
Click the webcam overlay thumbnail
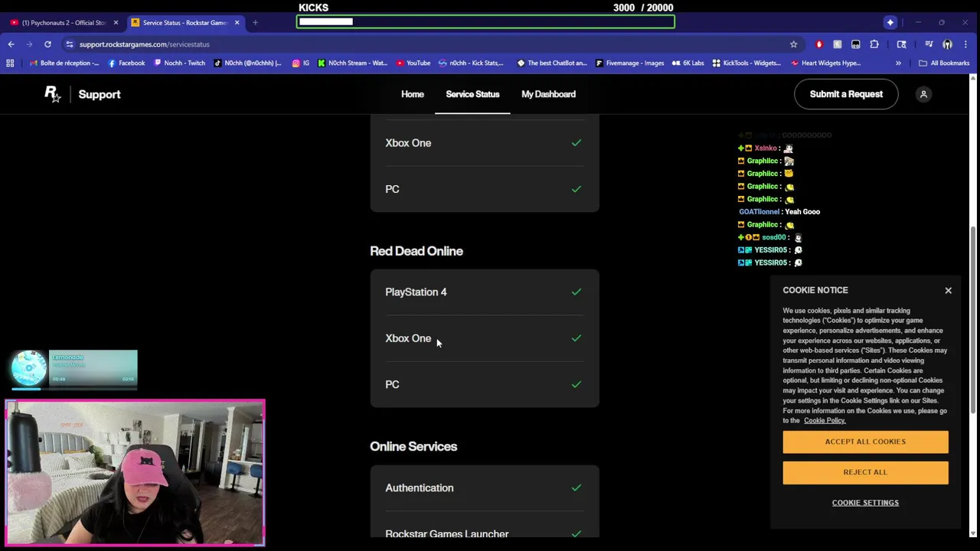click(x=135, y=473)
